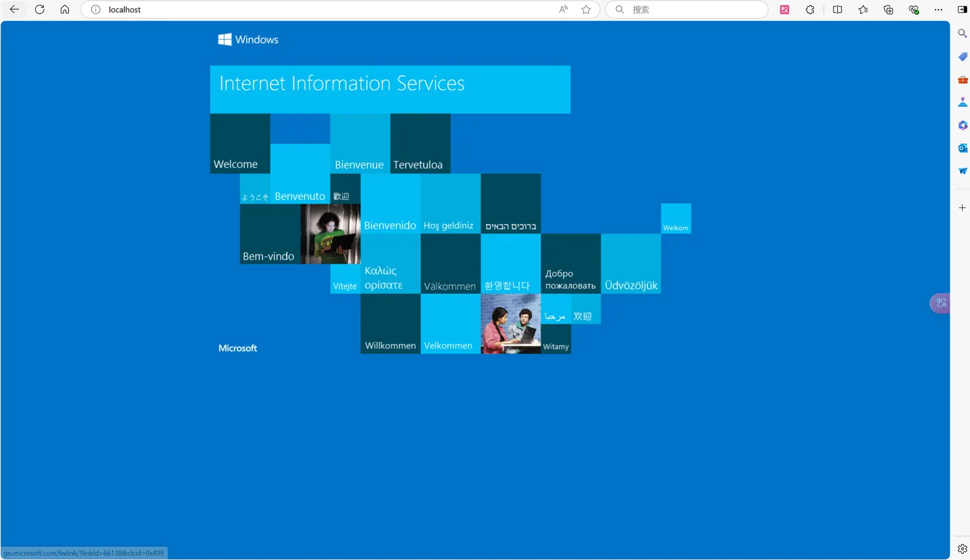Open sidebar Tools toolbox icon
This screenshot has width=970, height=560.
click(x=962, y=79)
